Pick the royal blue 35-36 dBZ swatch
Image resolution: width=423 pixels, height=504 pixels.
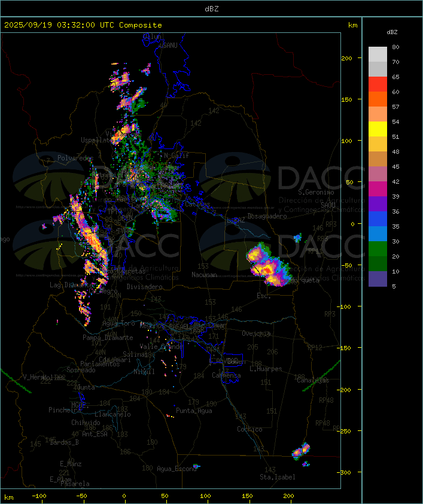378,219
